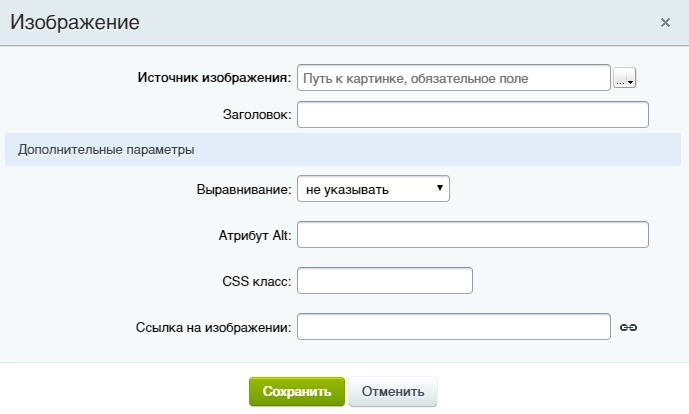The width and height of the screenshot is (689, 414).
Task: Click the Изображение dialog title
Action: coord(75,22)
